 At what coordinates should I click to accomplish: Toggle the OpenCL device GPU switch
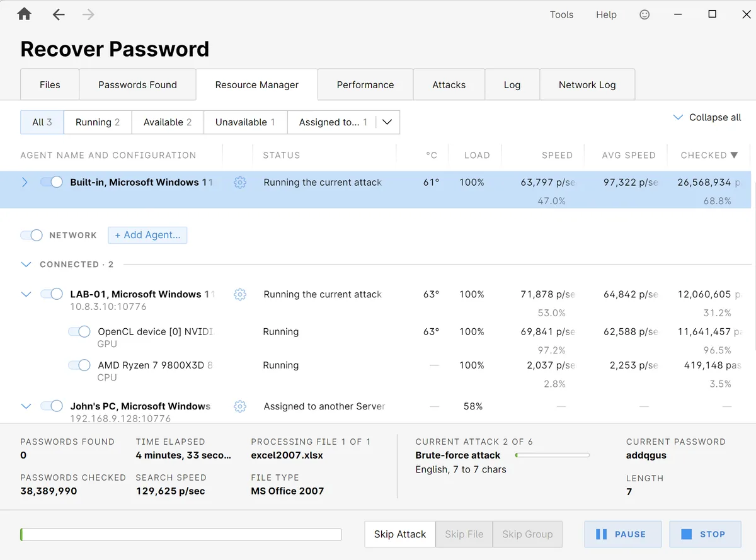point(79,331)
